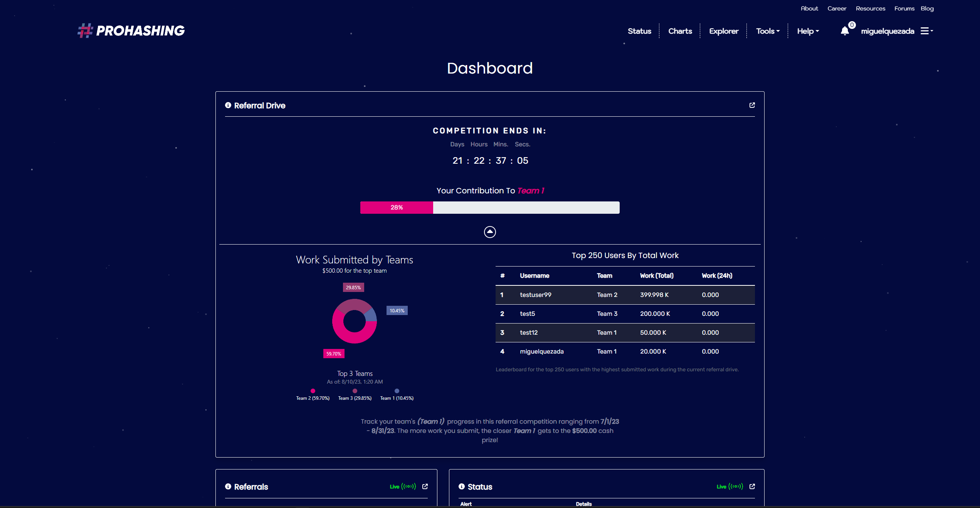The height and width of the screenshot is (508, 980).
Task: Drag the 28% contribution progress bar slider
Action: [x=433, y=207]
